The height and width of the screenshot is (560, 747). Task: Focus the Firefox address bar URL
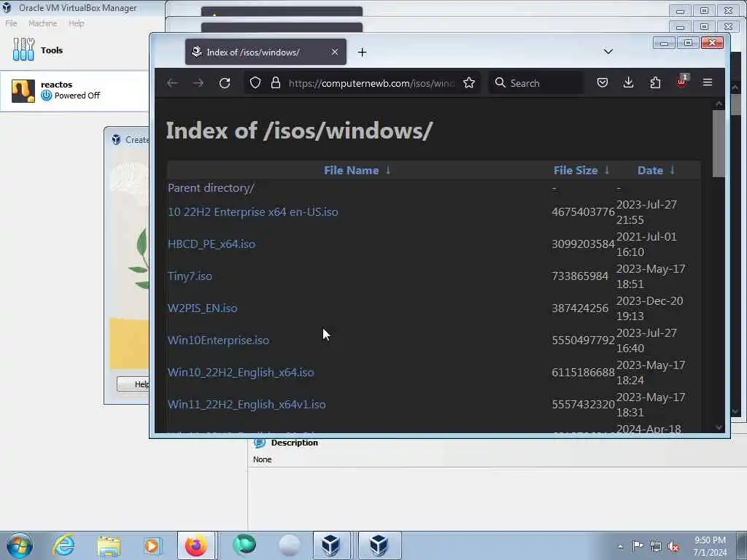371,83
